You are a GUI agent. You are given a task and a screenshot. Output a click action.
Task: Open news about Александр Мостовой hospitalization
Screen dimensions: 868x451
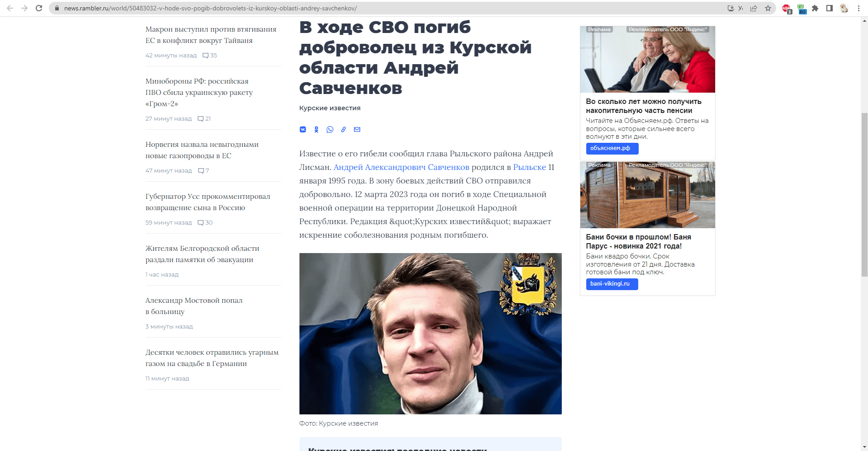point(194,306)
